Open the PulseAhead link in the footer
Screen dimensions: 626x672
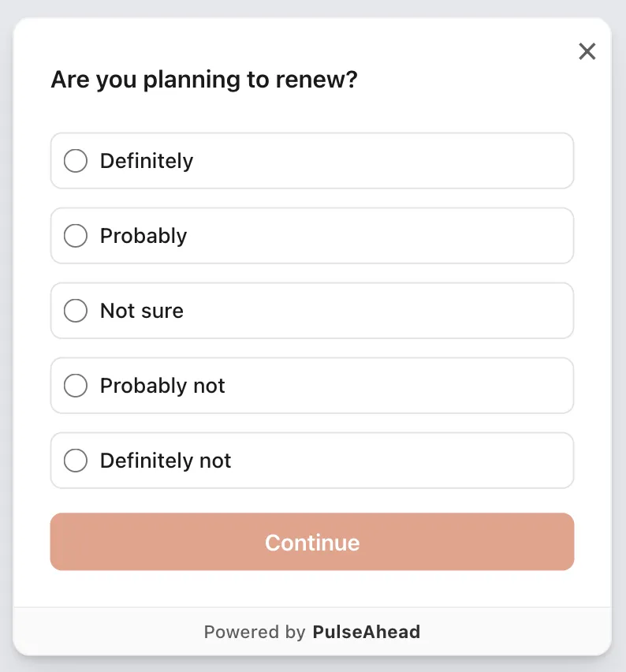[x=366, y=632]
